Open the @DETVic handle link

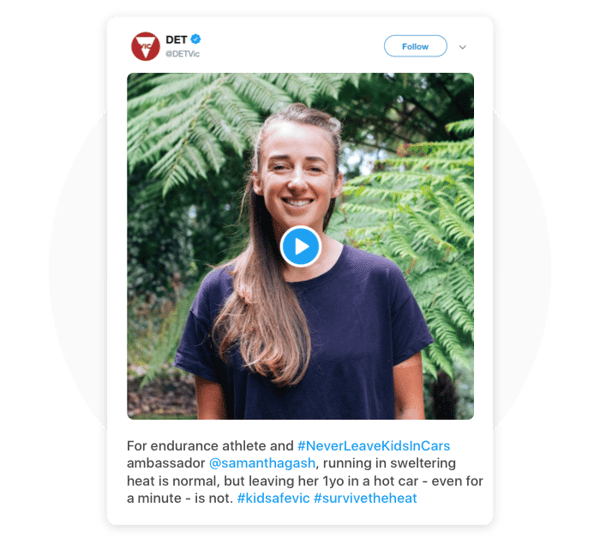click(182, 54)
